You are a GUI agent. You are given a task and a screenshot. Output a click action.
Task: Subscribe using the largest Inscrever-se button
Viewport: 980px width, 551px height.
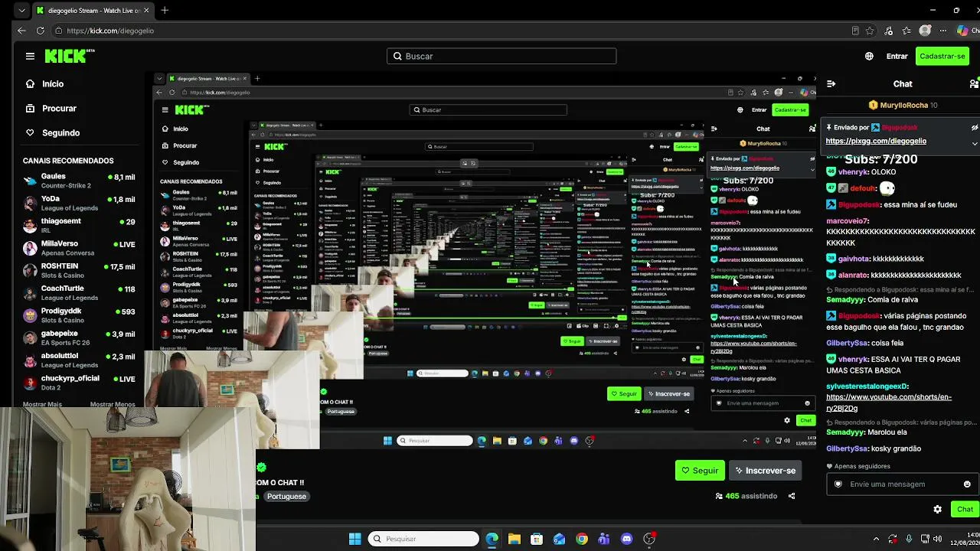766,471
